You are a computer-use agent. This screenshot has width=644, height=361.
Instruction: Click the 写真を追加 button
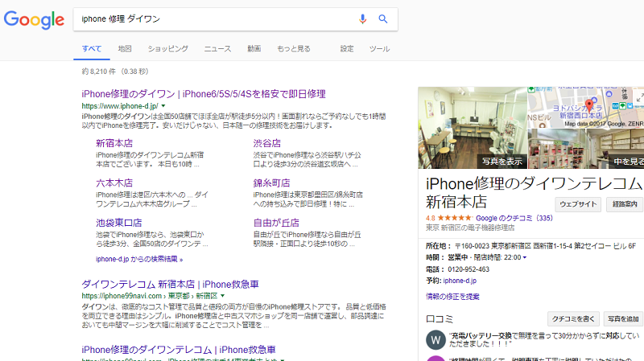pyautogui.click(x=623, y=318)
